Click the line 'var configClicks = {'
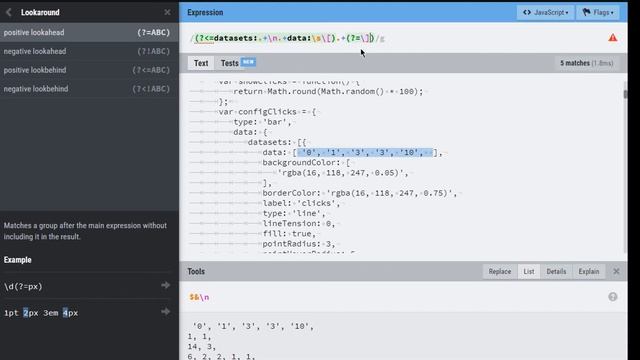This screenshot has width=640, height=360. pos(267,112)
